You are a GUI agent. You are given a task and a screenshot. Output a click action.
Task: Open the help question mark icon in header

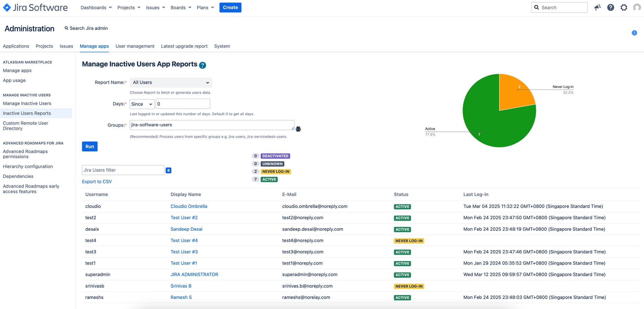point(611,7)
